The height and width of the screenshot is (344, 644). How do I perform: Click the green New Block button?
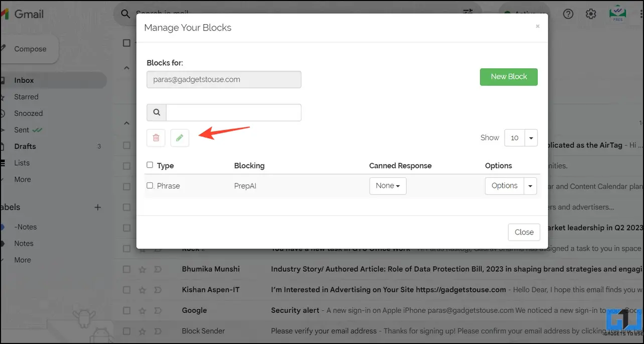[509, 77]
